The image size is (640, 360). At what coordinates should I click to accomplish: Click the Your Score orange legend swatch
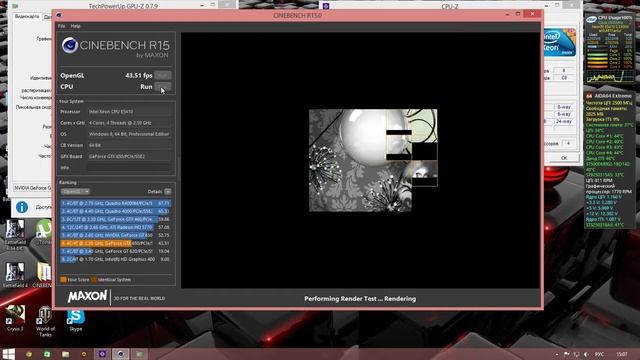coord(63,280)
